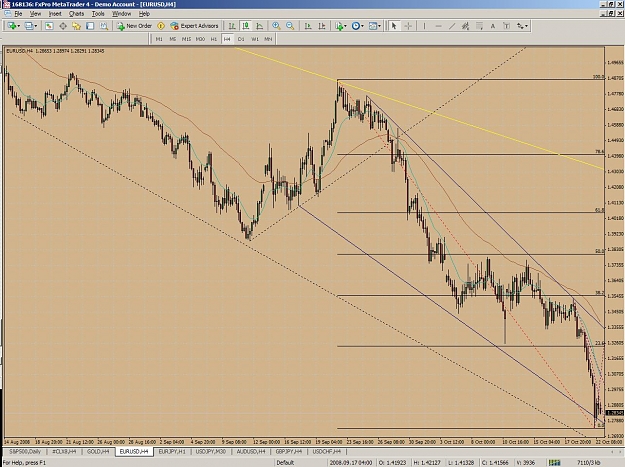Open the File menu
Viewport: 625px width, 467px height.
point(18,14)
